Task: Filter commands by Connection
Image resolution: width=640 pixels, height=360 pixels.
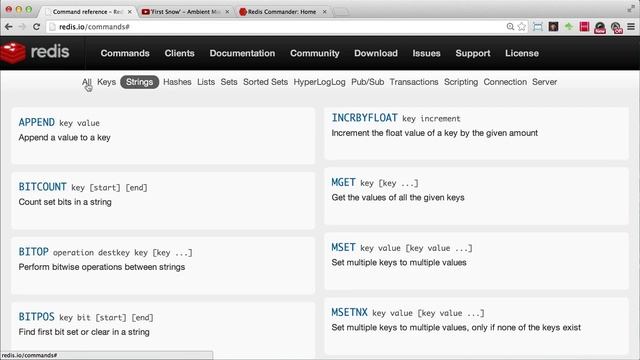Action: (505, 82)
